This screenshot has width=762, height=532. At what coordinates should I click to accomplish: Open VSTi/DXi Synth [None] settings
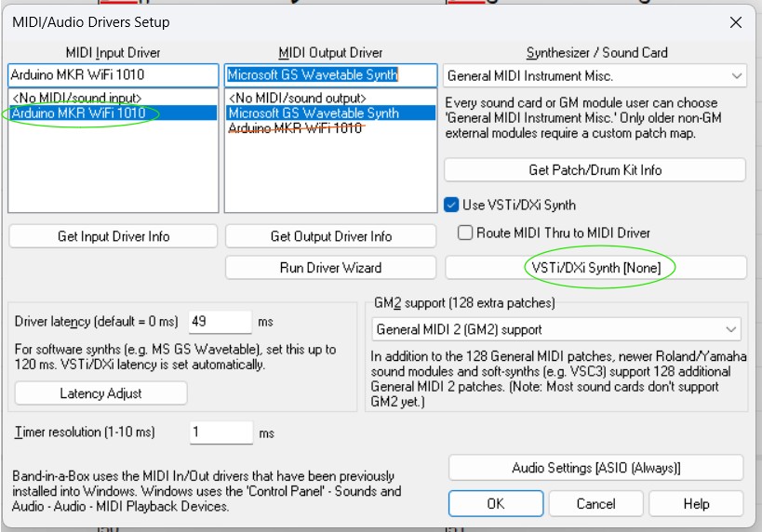click(595, 268)
